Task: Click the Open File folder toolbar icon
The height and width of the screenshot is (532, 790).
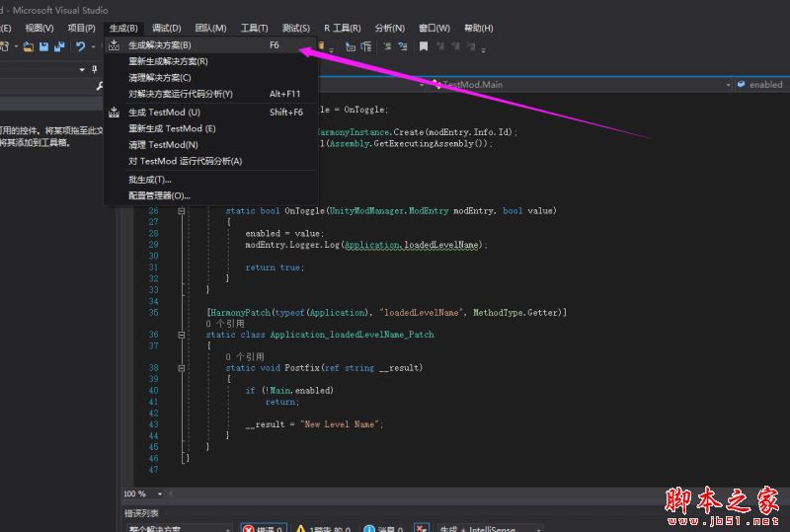Action: (x=29, y=46)
